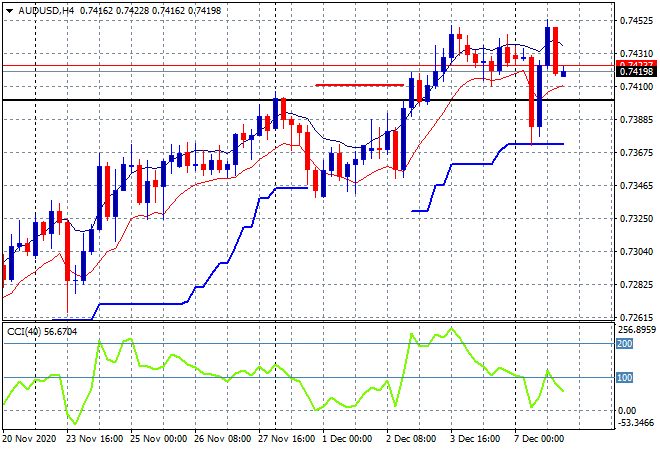The height and width of the screenshot is (450, 660).
Task: Select the current bid price label 0.74198
Action: point(636,72)
